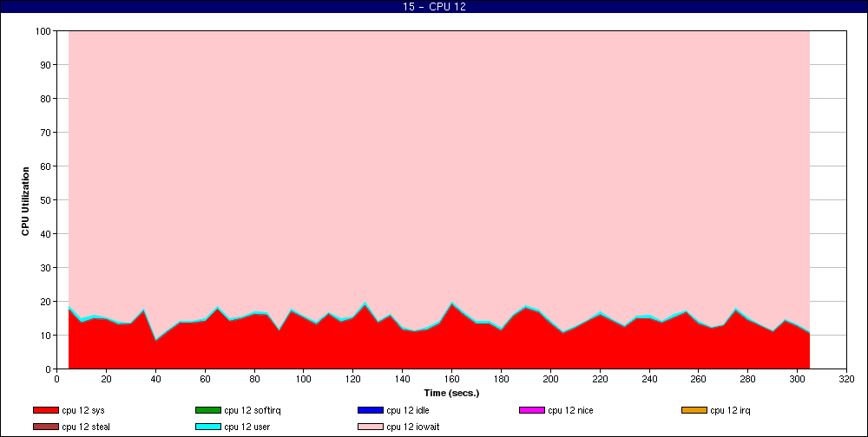Click the y-axis tick label 70
This screenshot has height=437, width=868.
[46, 133]
